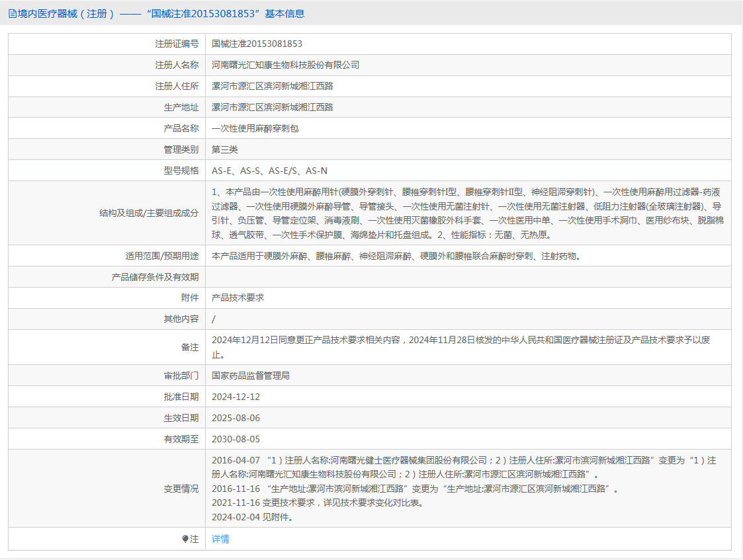Select the address value in 生产地址 row
Viewport: 743px width, 560px height.
[x=273, y=108]
